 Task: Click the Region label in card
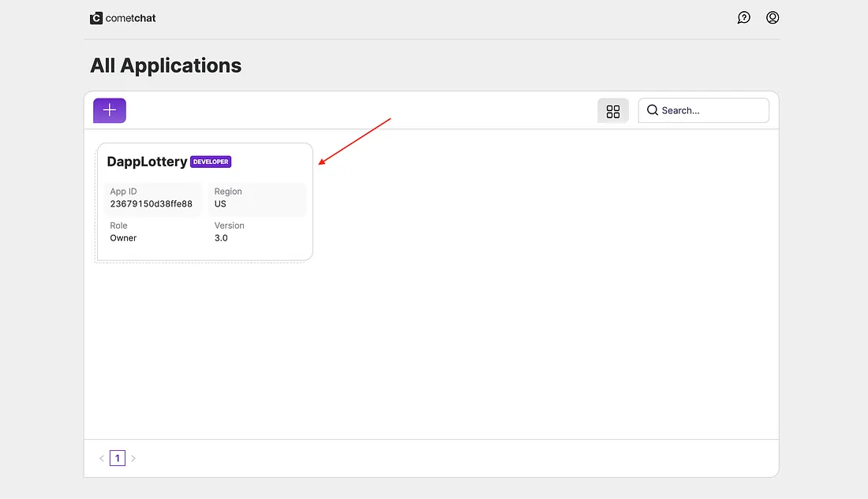click(x=228, y=192)
